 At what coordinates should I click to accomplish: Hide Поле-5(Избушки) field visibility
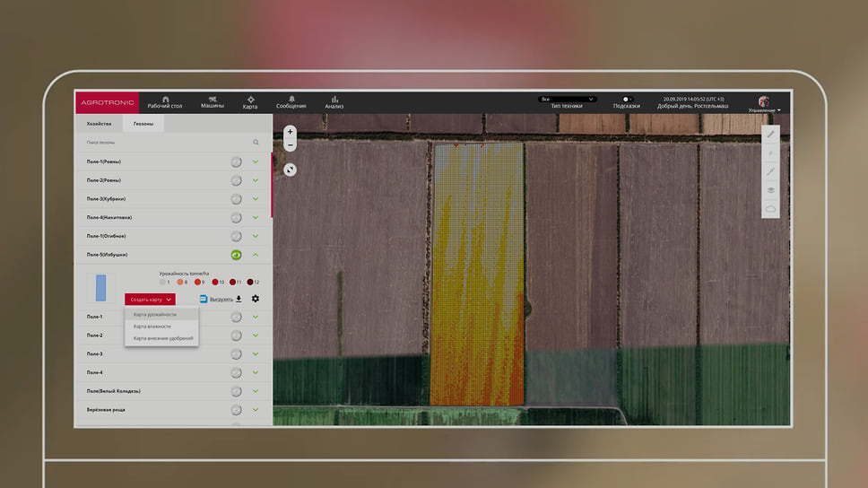(x=236, y=255)
